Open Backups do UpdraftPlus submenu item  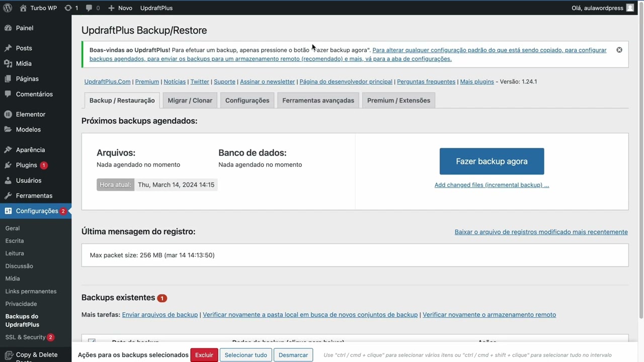pos(22,320)
